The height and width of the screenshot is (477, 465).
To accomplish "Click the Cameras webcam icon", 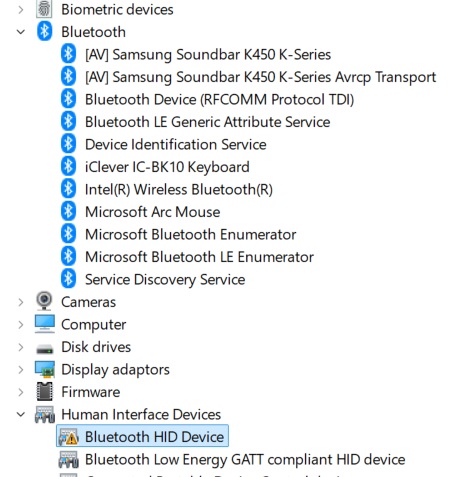I will point(44,301).
